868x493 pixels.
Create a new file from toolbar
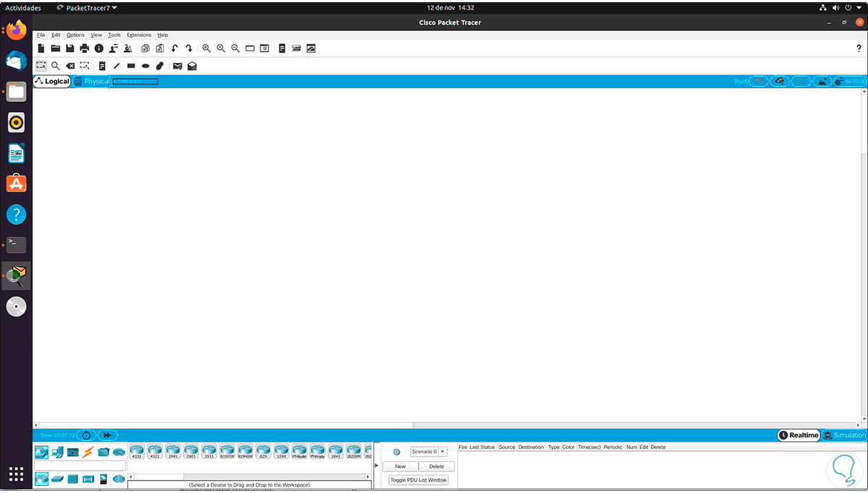coord(41,48)
